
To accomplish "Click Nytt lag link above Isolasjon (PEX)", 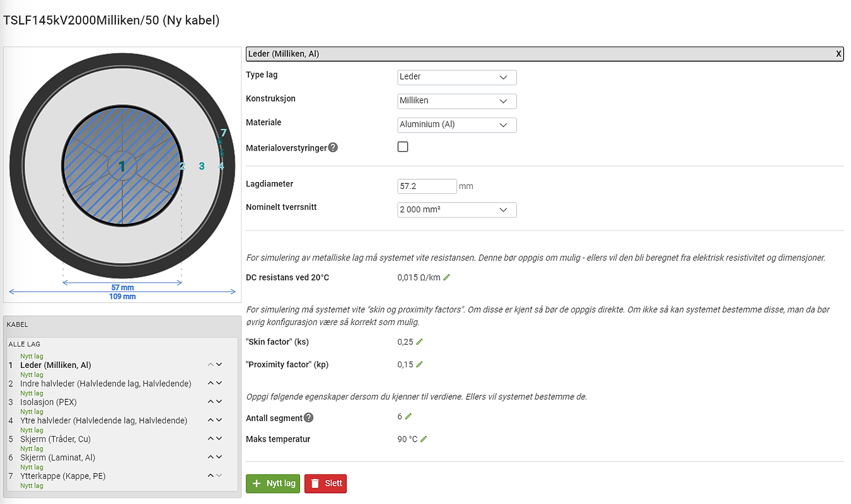I will pyautogui.click(x=32, y=393).
